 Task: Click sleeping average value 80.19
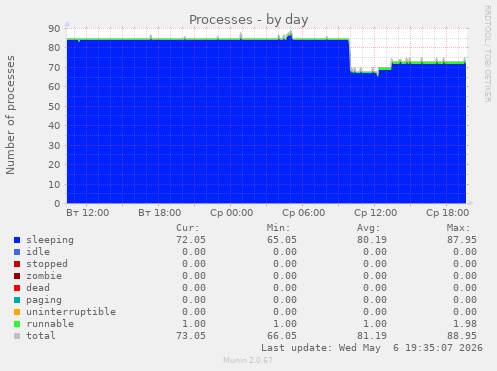coord(372,240)
